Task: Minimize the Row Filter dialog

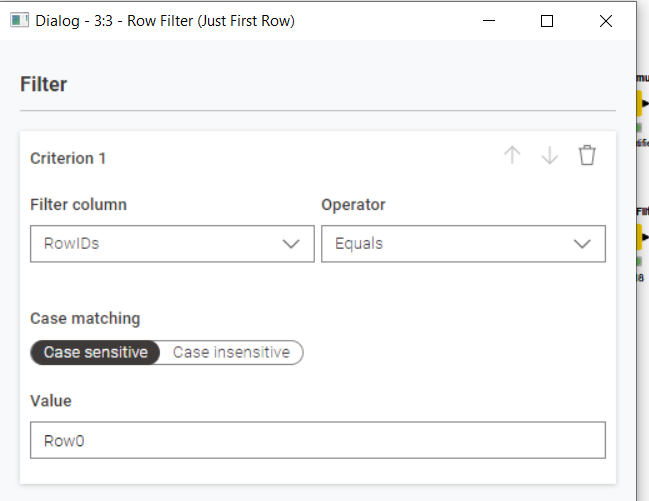Action: click(489, 21)
